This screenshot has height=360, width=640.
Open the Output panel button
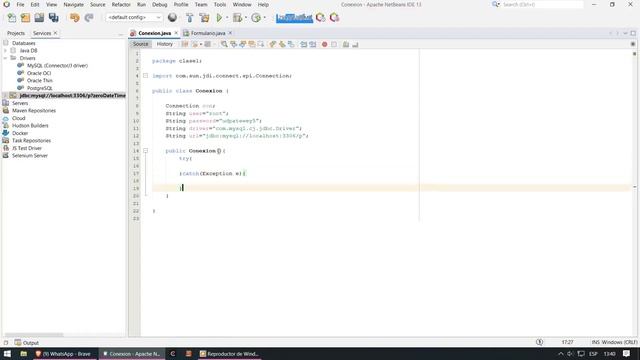(27, 342)
